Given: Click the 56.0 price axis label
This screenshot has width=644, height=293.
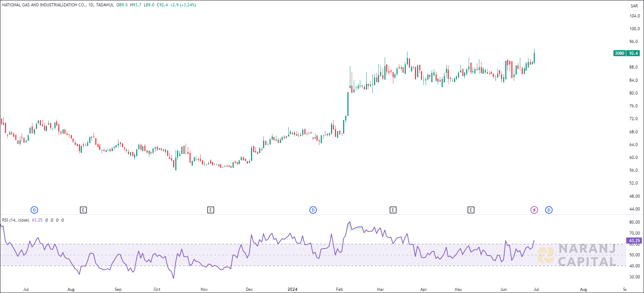Looking at the screenshot, I should pyautogui.click(x=634, y=170).
